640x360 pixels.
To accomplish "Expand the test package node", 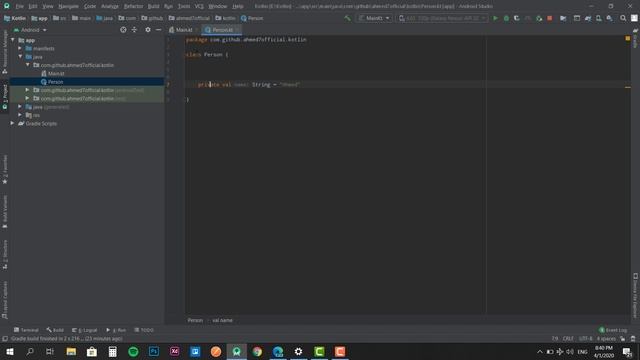I will pyautogui.click(x=28, y=98).
